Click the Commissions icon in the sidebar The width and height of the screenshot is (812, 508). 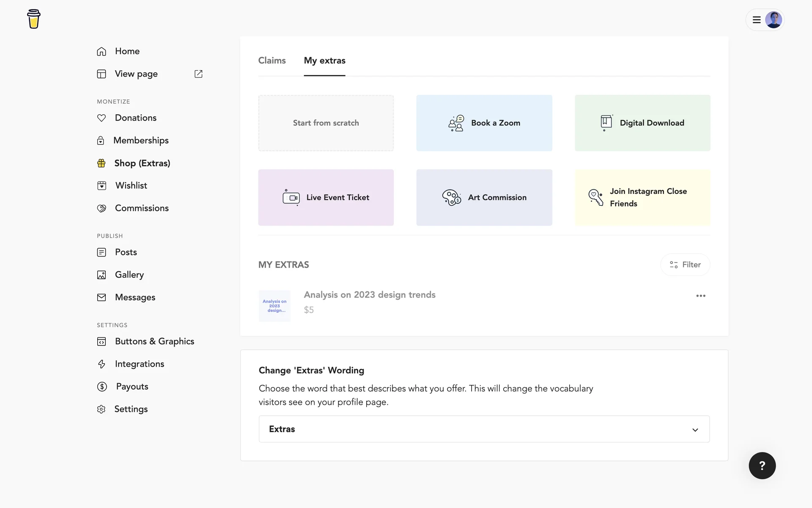pos(101,208)
